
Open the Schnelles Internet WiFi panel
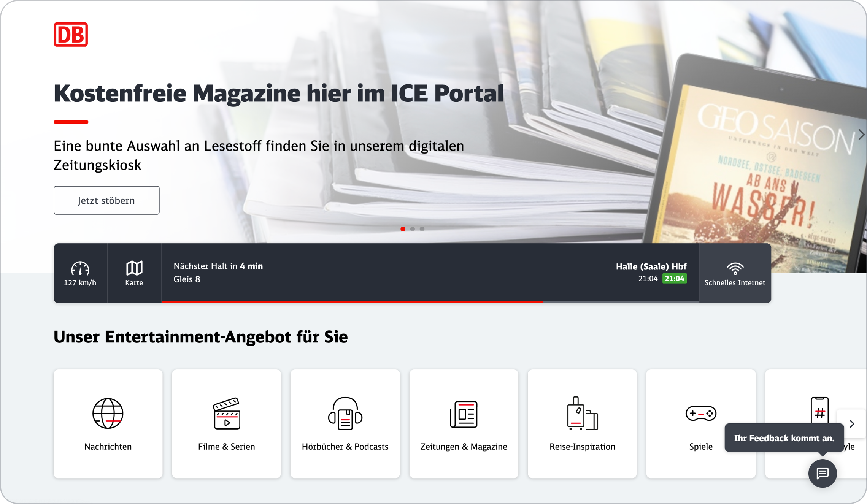735,273
